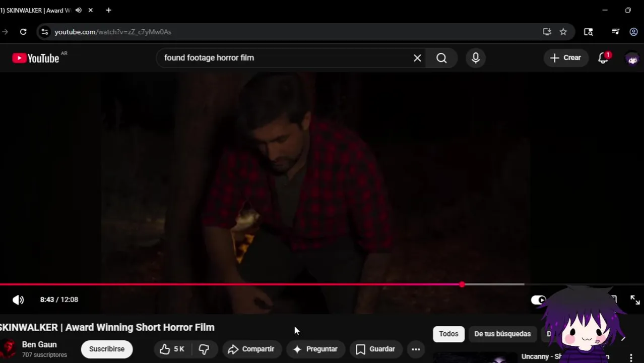
Task: Open the browser profile icon
Action: (633, 32)
